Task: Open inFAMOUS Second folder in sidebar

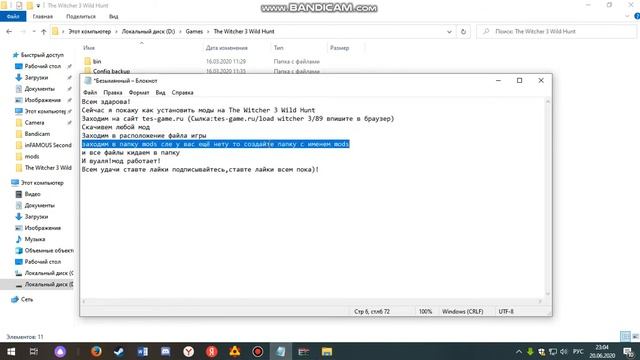Action: click(x=48, y=145)
